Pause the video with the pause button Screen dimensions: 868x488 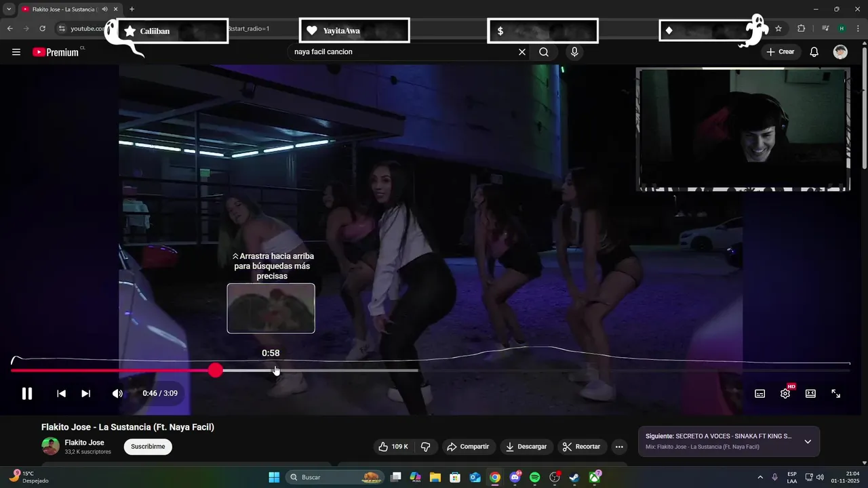27,393
